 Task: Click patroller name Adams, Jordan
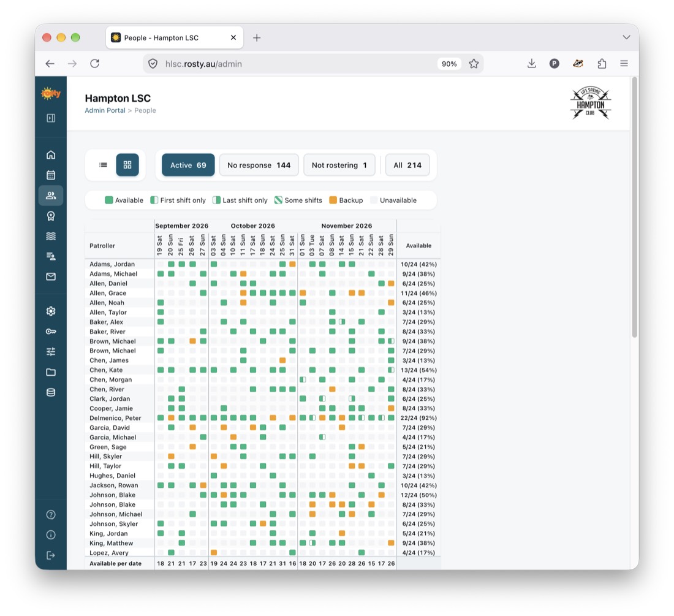pyautogui.click(x=112, y=264)
